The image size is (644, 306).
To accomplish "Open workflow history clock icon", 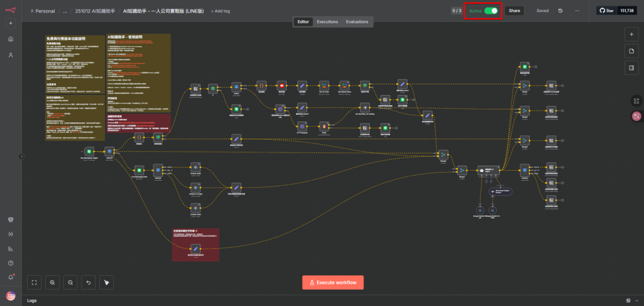I will tap(560, 11).
